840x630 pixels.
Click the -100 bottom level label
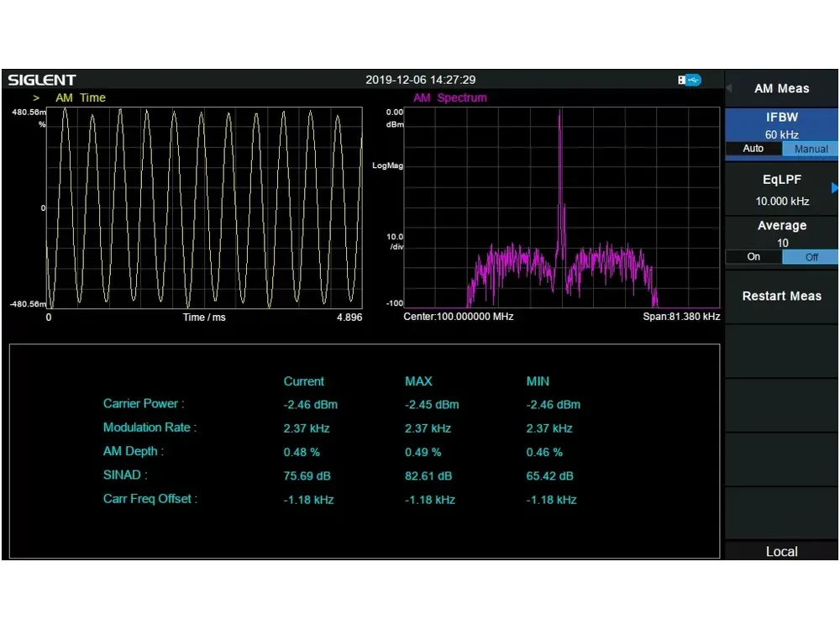395,303
